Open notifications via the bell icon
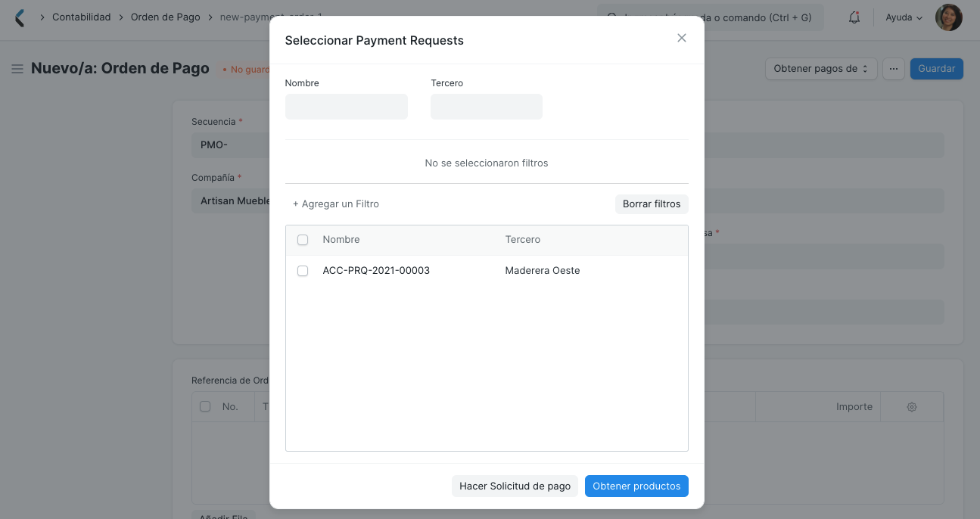Image resolution: width=980 pixels, height=519 pixels. point(854,17)
